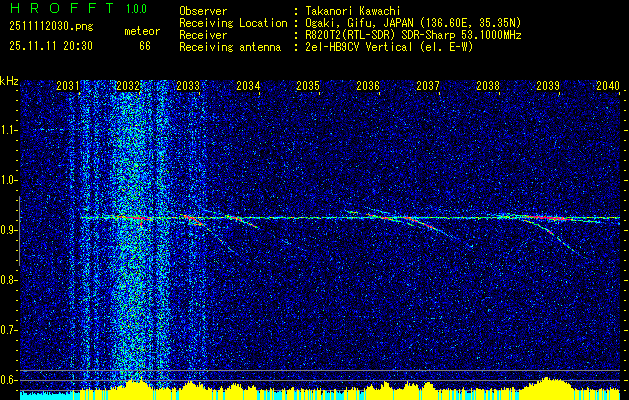Click the Receiver label
The image size is (629, 400).
pyautogui.click(x=203, y=35)
